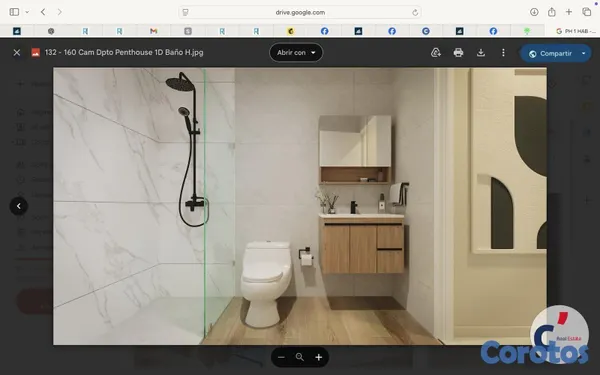Viewport: 600px width, 375px height.
Task: Open the page settings icon in address bar
Action: coord(186,13)
